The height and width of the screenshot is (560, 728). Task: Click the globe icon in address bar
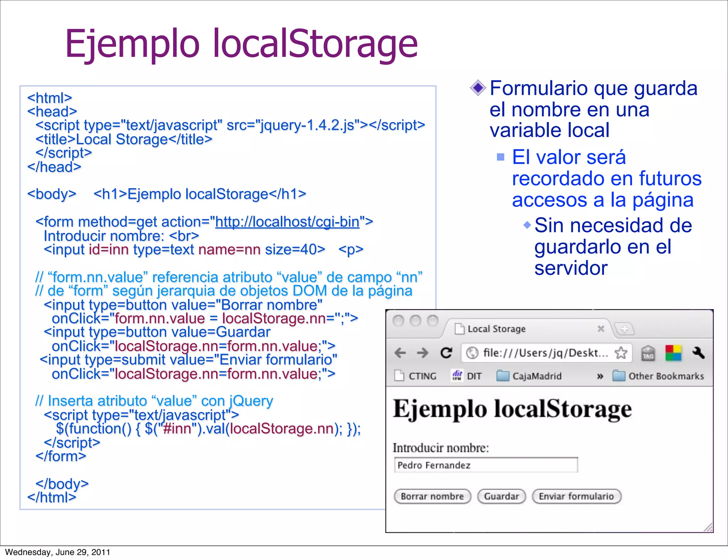[x=472, y=353]
